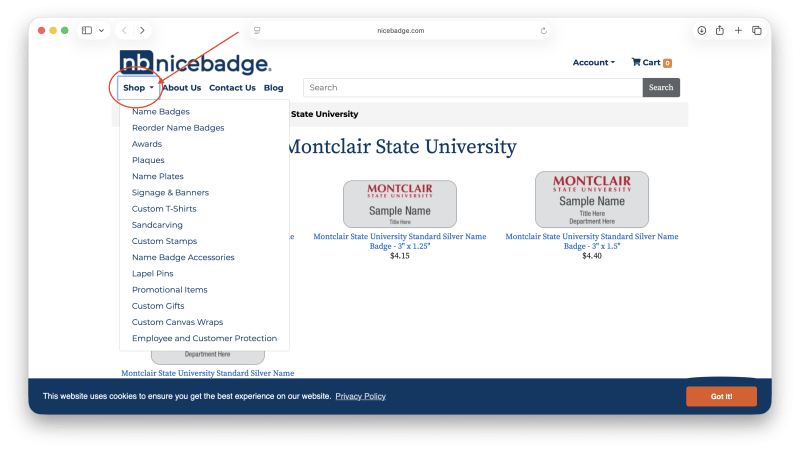Viewport: 800px width, 450px height.
Task: Open Name Badge Accessories
Action: click(x=183, y=257)
